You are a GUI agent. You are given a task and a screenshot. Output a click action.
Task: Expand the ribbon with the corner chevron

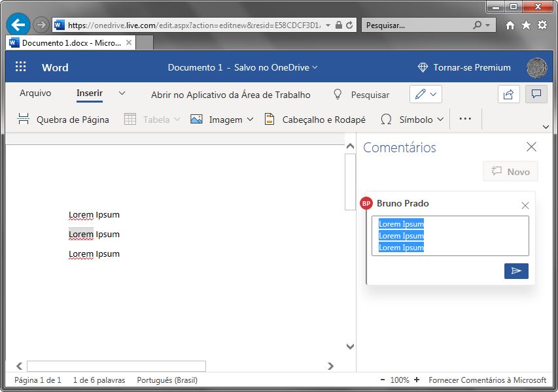click(x=546, y=127)
